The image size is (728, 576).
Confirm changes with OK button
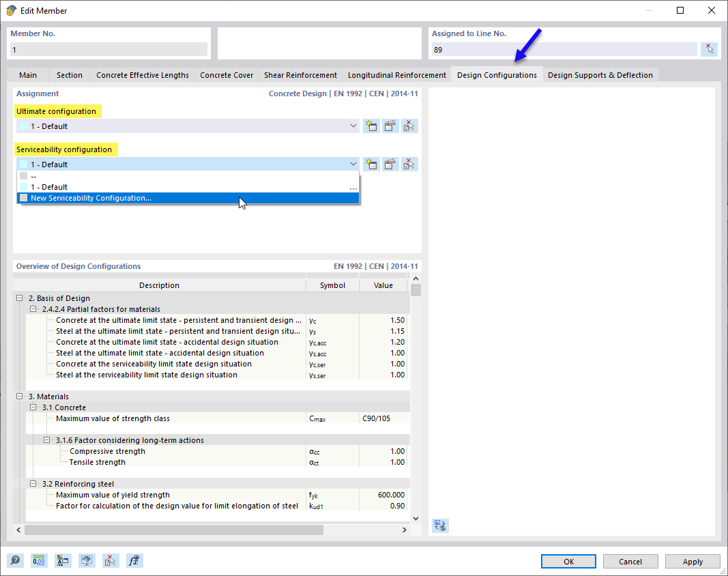pos(568,561)
